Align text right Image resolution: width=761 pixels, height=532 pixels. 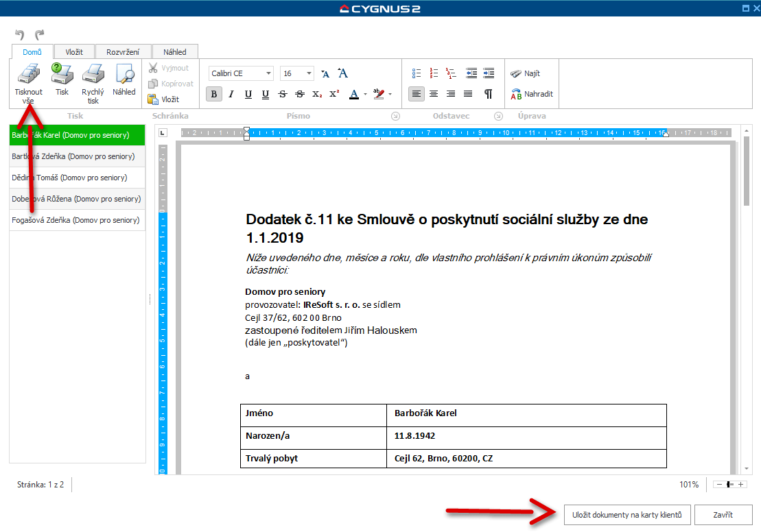pos(451,94)
